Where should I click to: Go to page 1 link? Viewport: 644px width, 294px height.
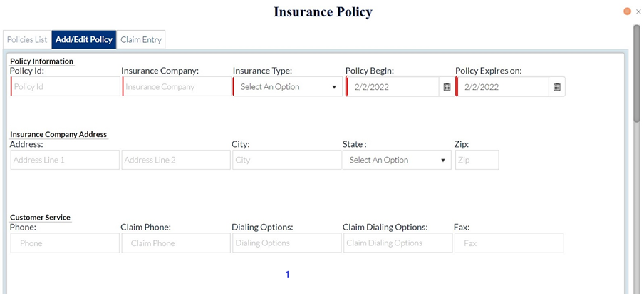(288, 274)
